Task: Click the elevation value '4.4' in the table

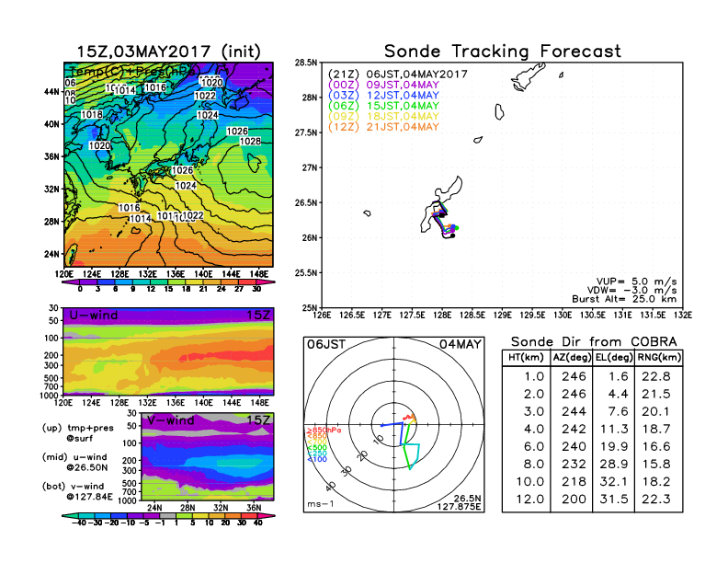Action: pyautogui.click(x=618, y=395)
